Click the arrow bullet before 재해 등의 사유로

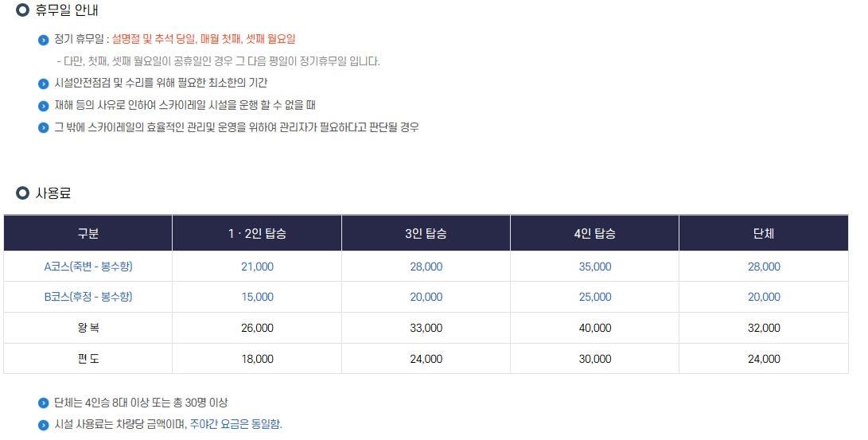pyautogui.click(x=43, y=106)
